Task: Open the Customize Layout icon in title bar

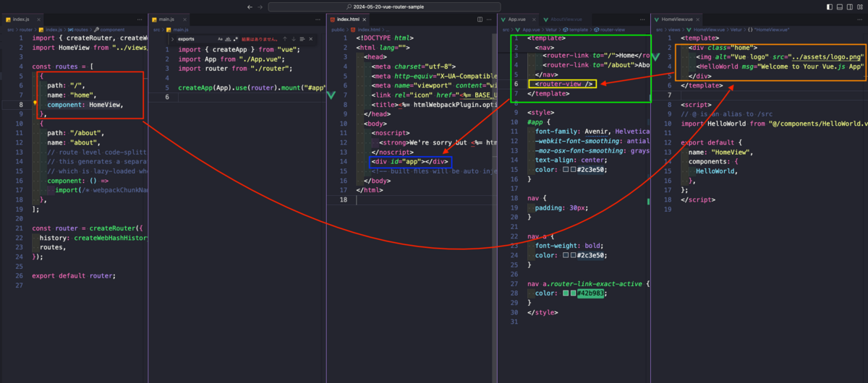Action: tap(859, 7)
